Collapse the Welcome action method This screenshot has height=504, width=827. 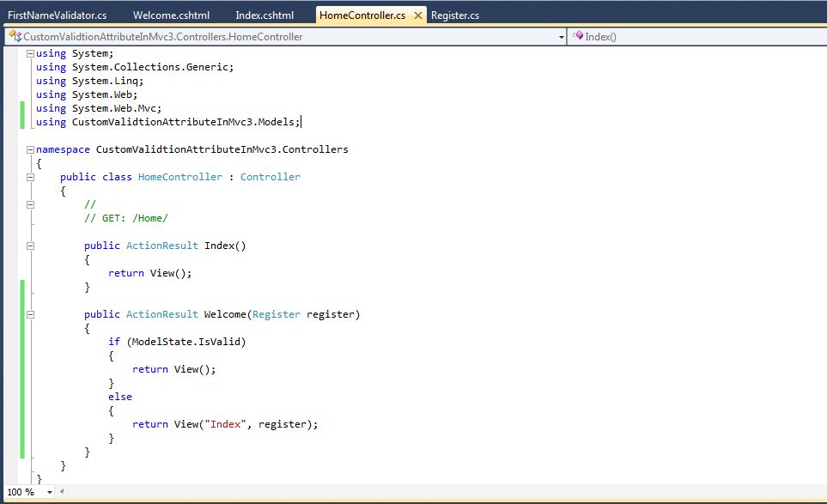coord(28,313)
